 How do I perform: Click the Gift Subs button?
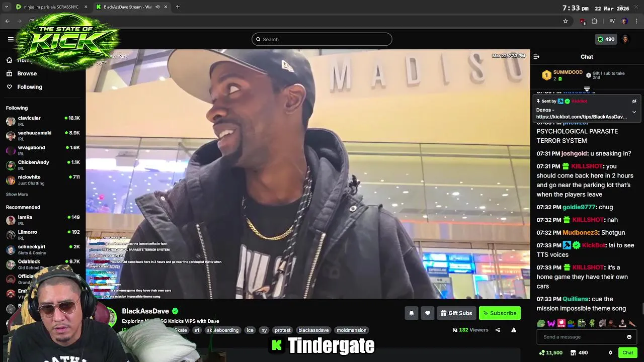click(x=456, y=313)
